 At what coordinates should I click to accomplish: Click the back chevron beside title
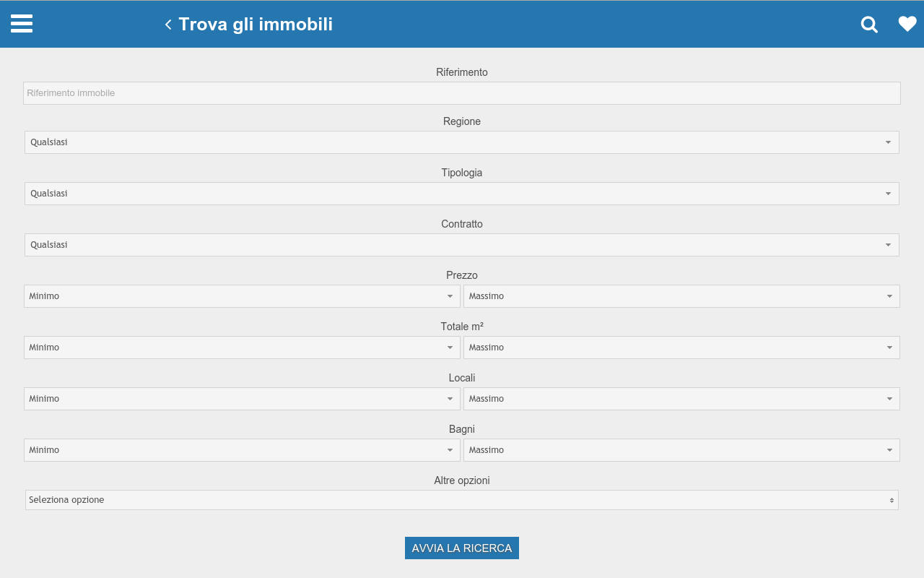point(168,25)
